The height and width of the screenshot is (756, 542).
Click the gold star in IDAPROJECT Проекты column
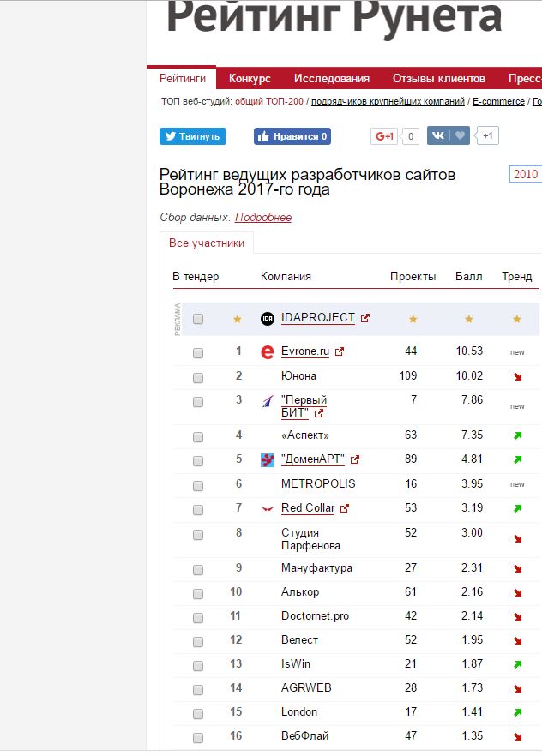413,319
